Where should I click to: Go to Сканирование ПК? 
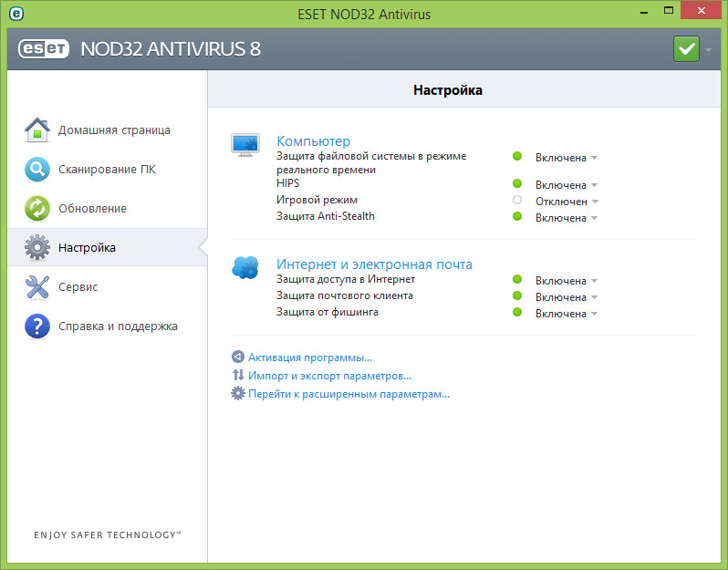108,169
